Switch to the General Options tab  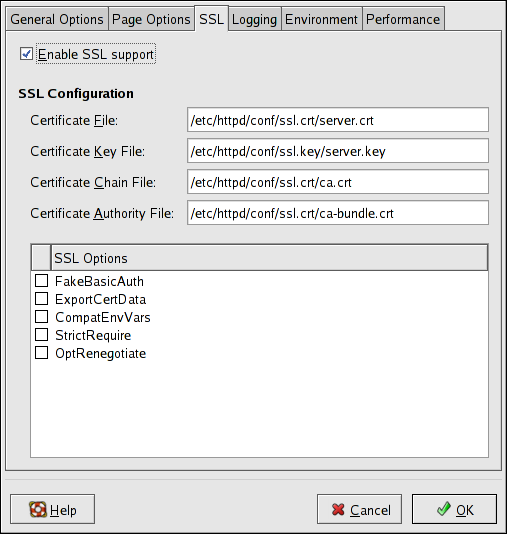pos(57,19)
